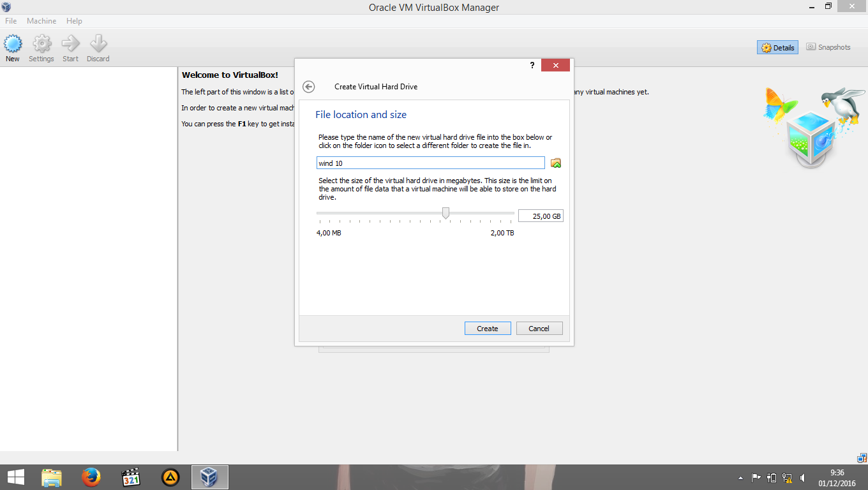Click the VirtualBox taskbar icon
This screenshot has width=868, height=490.
pyautogui.click(x=209, y=477)
